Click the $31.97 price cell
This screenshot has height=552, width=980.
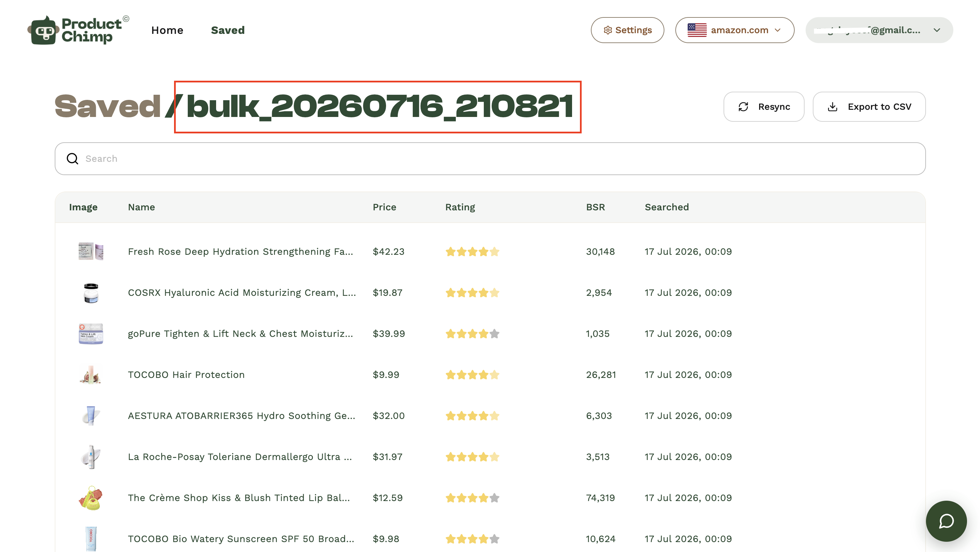[x=388, y=457]
